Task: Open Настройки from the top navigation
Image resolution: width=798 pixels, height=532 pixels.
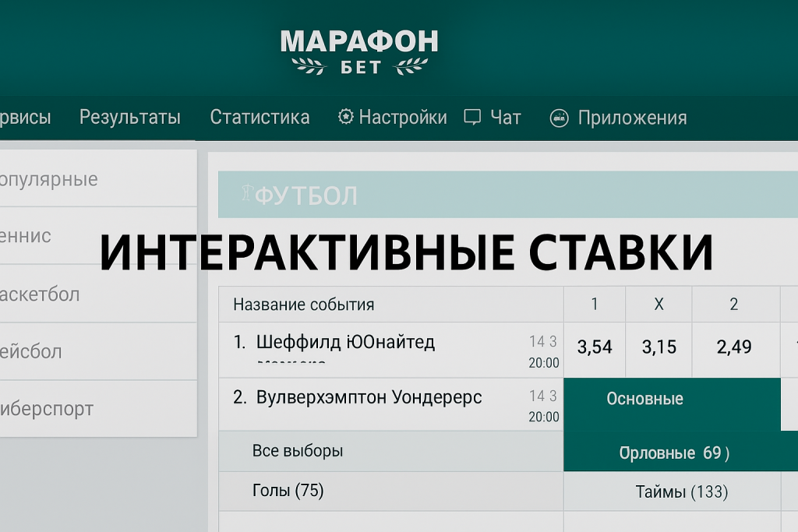Action: pos(402,118)
